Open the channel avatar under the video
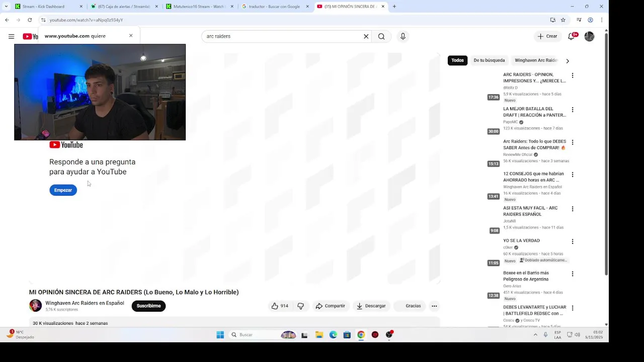 pos(35,306)
